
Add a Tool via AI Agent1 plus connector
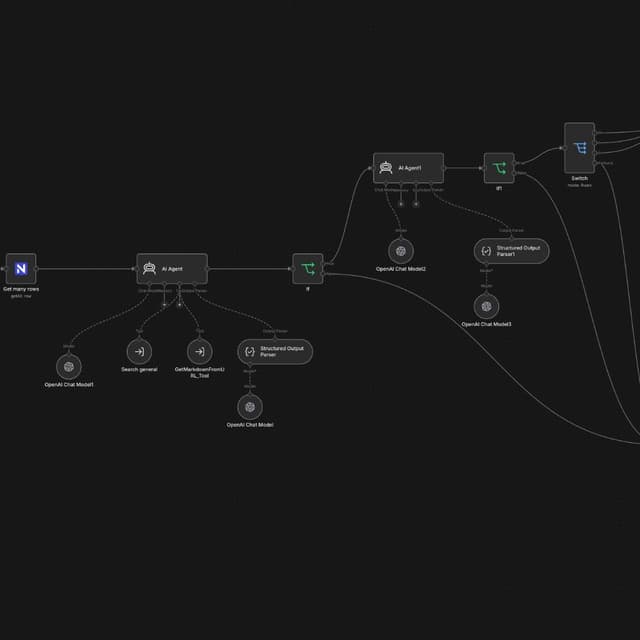tap(416, 204)
